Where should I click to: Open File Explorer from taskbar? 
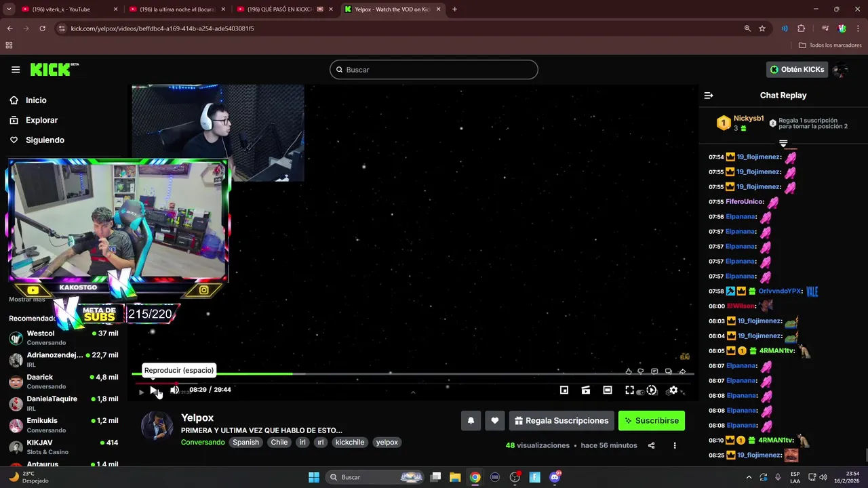(455, 477)
